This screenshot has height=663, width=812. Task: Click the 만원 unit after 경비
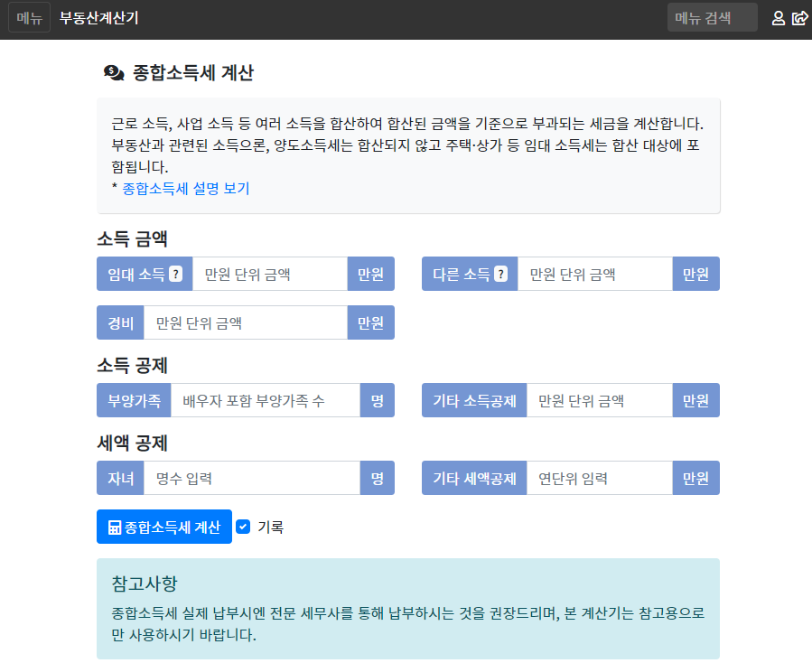click(x=371, y=322)
